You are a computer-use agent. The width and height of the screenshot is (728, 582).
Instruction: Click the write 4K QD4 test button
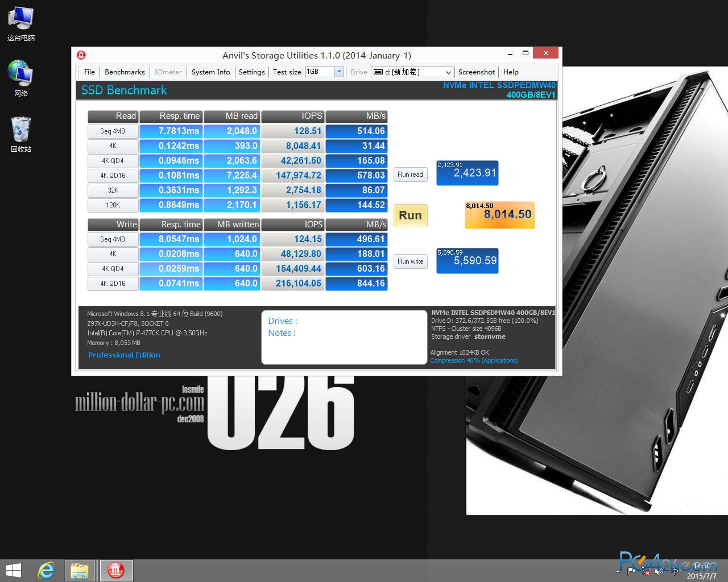(113, 269)
